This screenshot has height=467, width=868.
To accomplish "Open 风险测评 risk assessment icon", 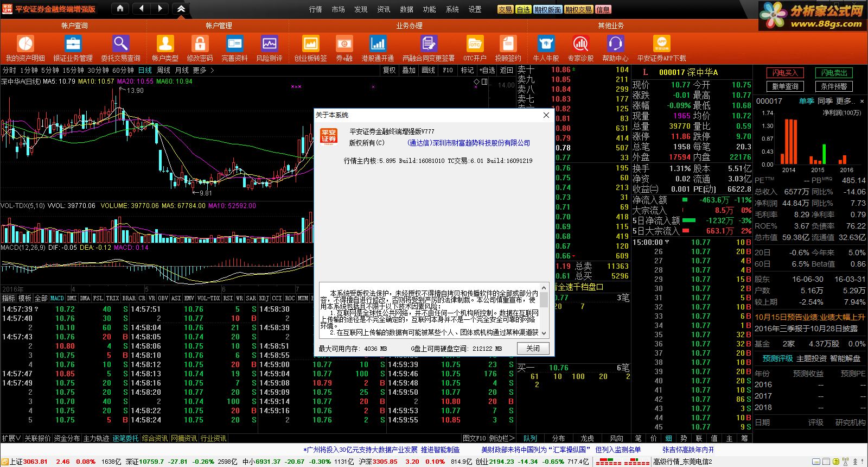I will (269, 43).
